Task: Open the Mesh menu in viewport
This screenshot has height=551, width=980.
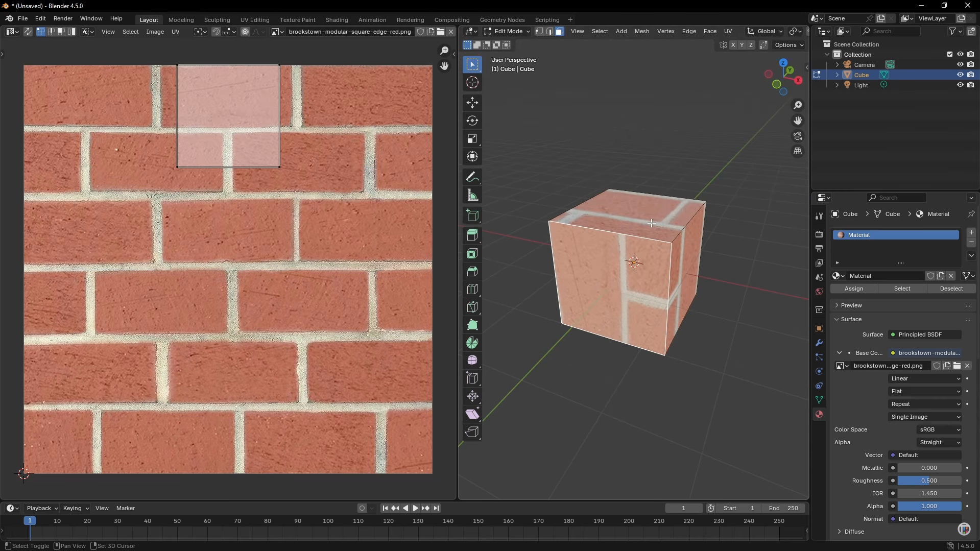Action: coord(642,31)
